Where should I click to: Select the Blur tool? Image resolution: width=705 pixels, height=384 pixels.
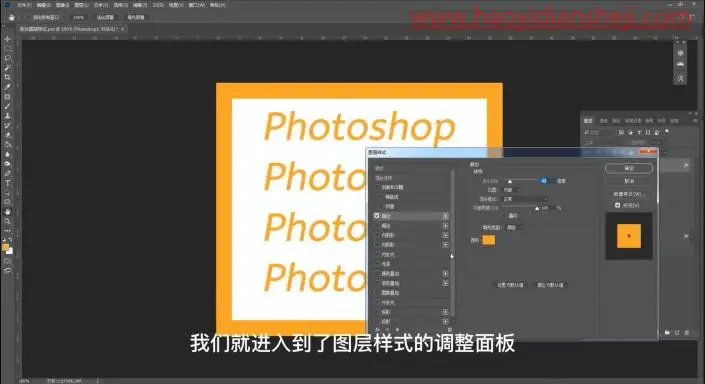click(x=7, y=154)
